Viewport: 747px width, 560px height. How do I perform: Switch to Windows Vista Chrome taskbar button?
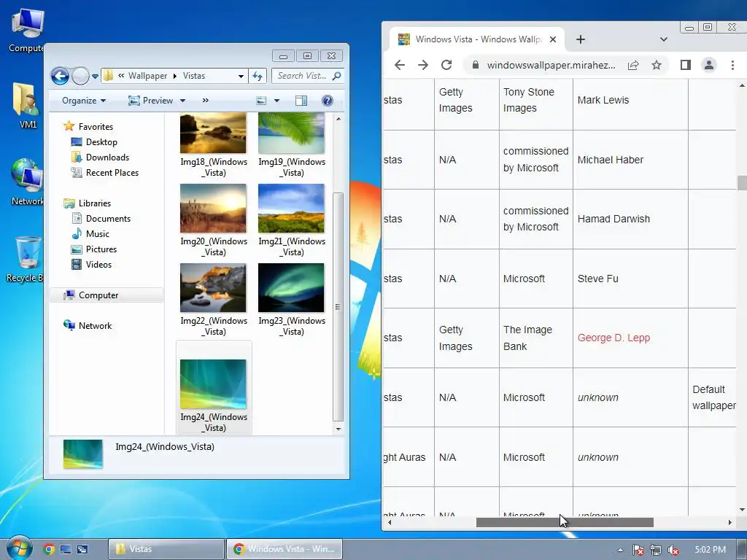point(285,549)
